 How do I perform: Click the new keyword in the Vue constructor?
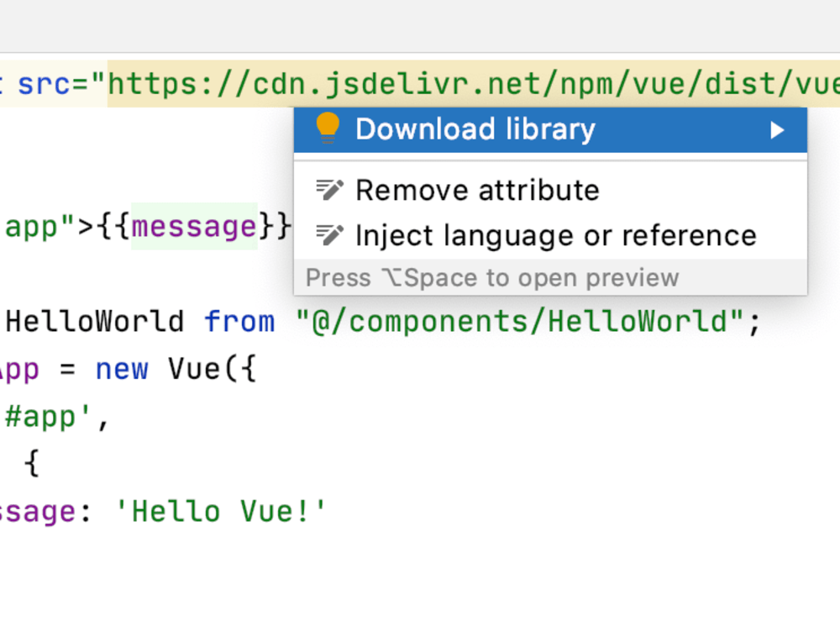(x=123, y=368)
